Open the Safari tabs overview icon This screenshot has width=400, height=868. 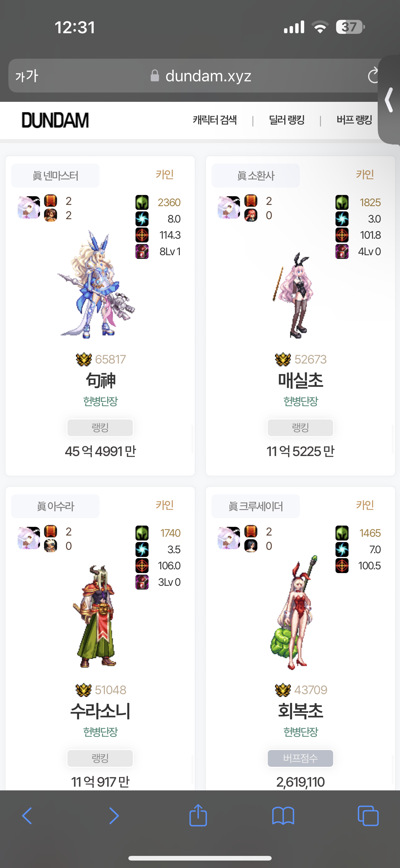click(x=368, y=816)
